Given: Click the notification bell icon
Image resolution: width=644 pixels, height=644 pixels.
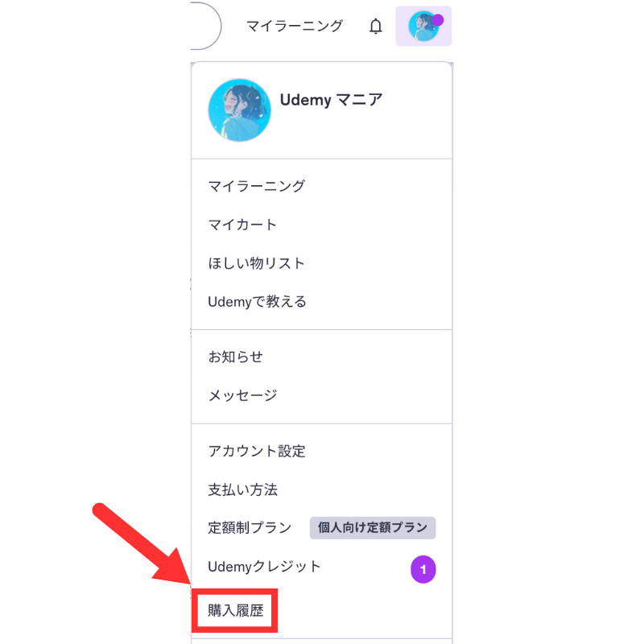Looking at the screenshot, I should [376, 27].
